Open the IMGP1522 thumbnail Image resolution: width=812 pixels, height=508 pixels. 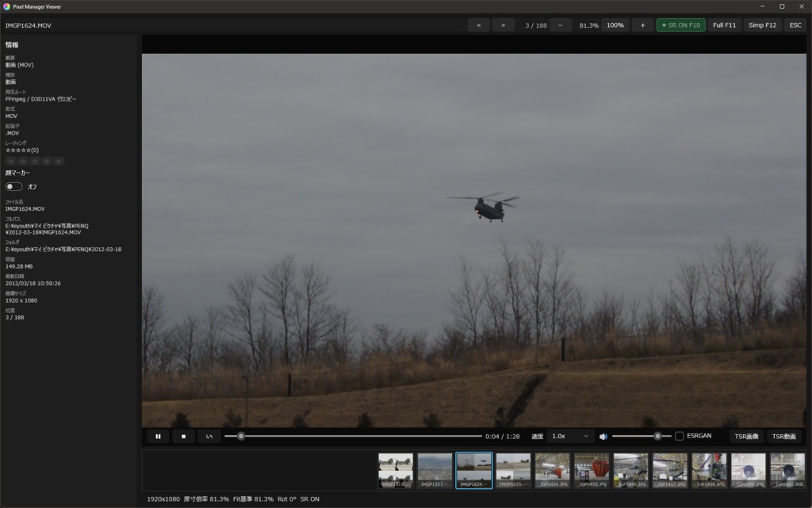[x=396, y=470]
